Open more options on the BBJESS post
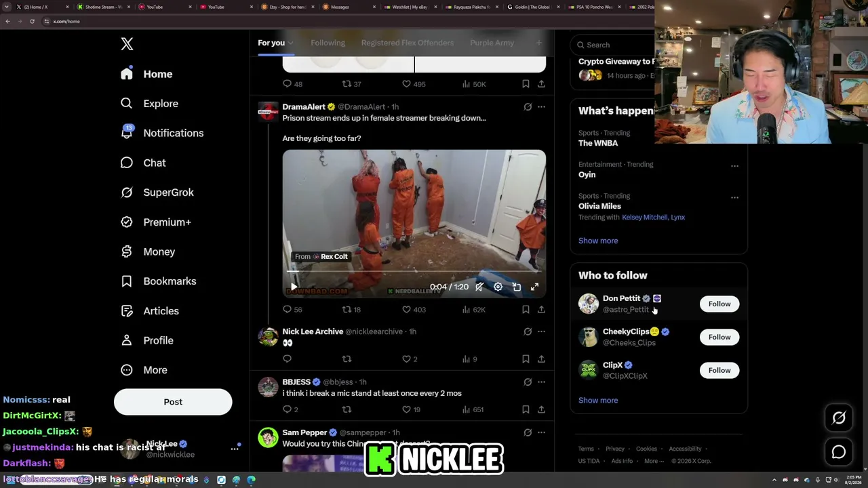The image size is (868, 488). click(x=541, y=382)
